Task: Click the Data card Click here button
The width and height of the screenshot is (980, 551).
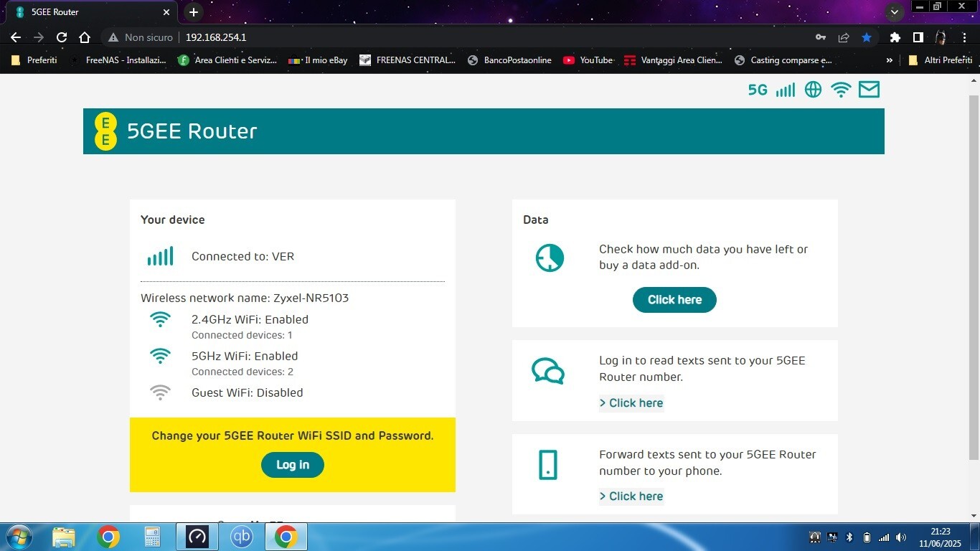Action: (x=674, y=300)
